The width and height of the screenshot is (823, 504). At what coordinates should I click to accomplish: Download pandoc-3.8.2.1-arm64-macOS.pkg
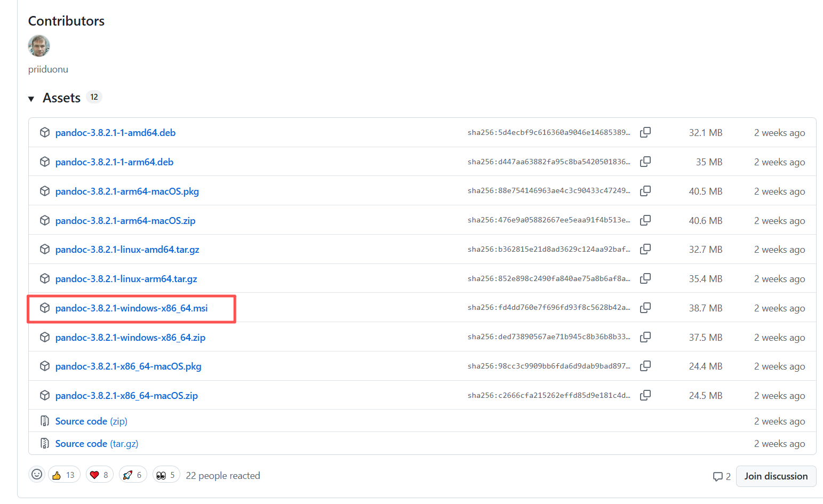click(127, 191)
